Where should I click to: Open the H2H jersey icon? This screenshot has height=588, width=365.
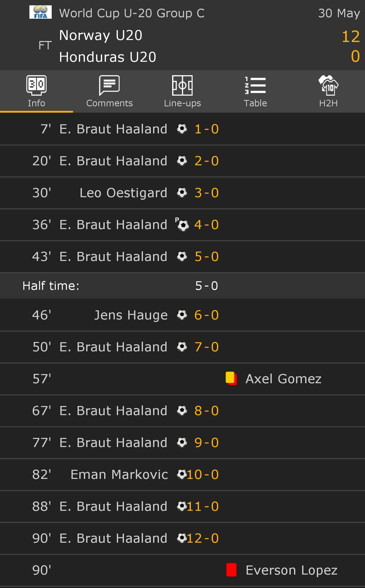[x=328, y=85]
